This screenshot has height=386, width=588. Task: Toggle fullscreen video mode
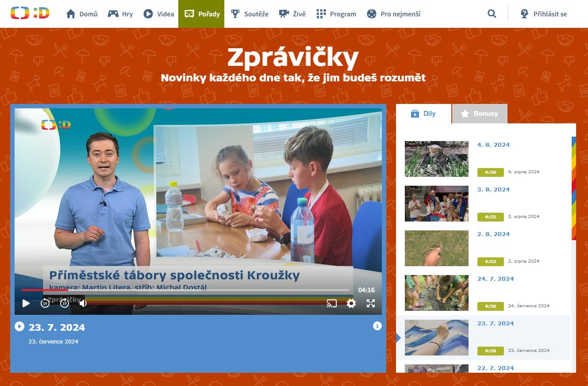tap(371, 303)
